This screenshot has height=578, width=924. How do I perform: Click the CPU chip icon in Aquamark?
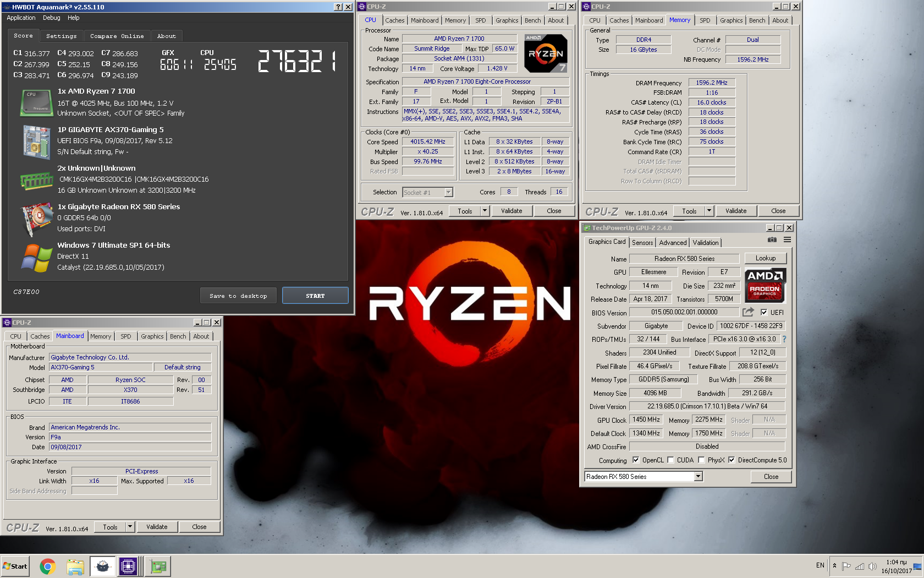[36, 103]
